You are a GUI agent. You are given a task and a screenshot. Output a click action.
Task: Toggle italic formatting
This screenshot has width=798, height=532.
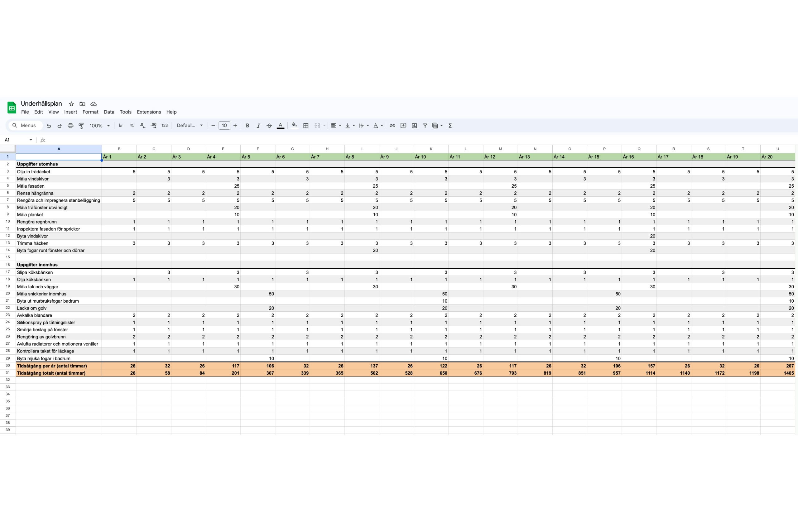pos(258,126)
